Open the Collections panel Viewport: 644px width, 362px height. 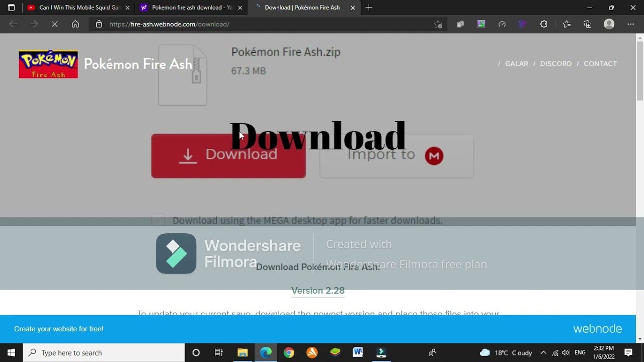coord(588,24)
